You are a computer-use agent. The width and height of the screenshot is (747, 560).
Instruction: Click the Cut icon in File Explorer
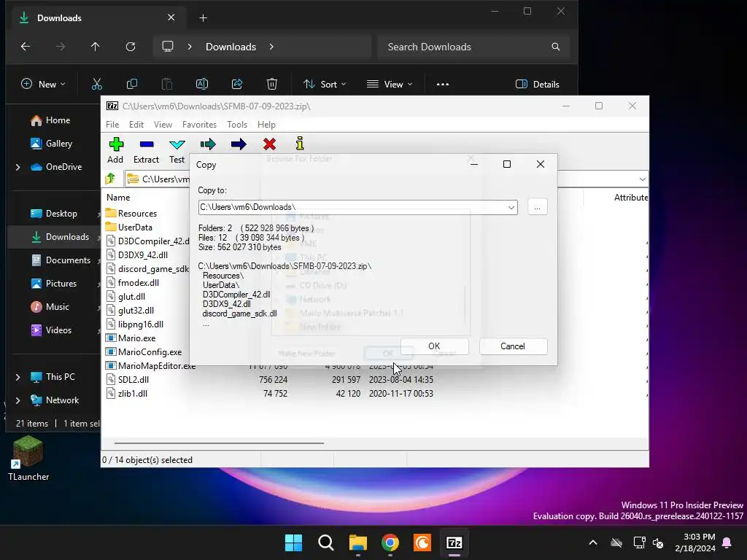[x=97, y=85]
